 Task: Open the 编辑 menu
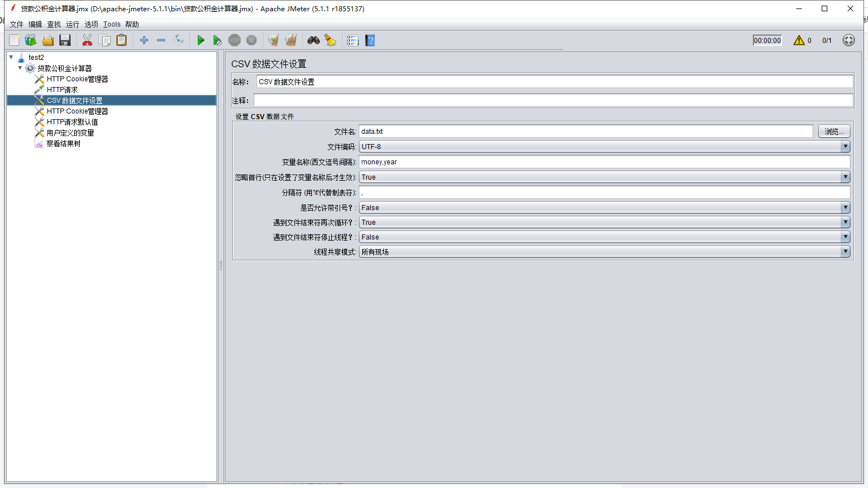coord(36,24)
